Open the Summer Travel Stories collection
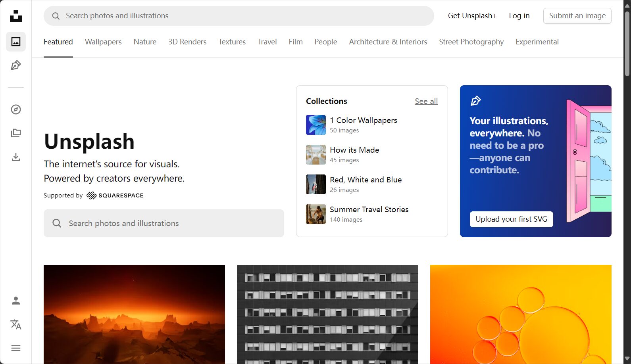Screen dimensions: 631x364 369,209
